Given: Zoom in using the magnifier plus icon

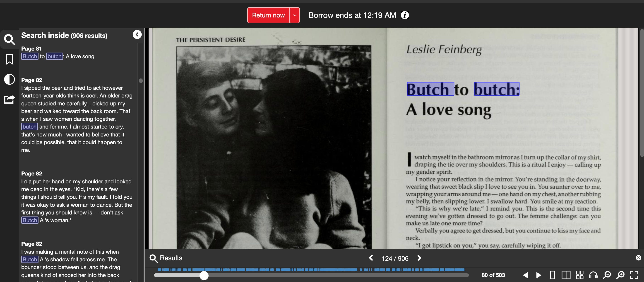Looking at the screenshot, I should 620,275.
